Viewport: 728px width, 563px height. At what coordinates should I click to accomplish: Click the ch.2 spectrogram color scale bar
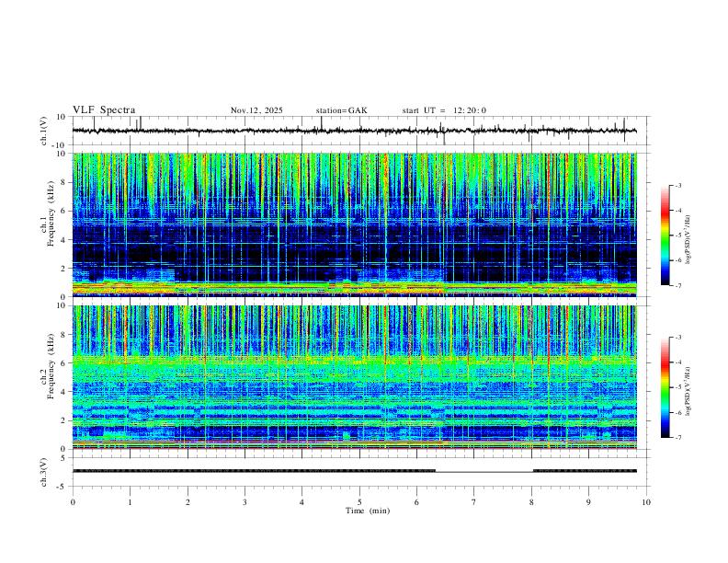tap(665, 387)
